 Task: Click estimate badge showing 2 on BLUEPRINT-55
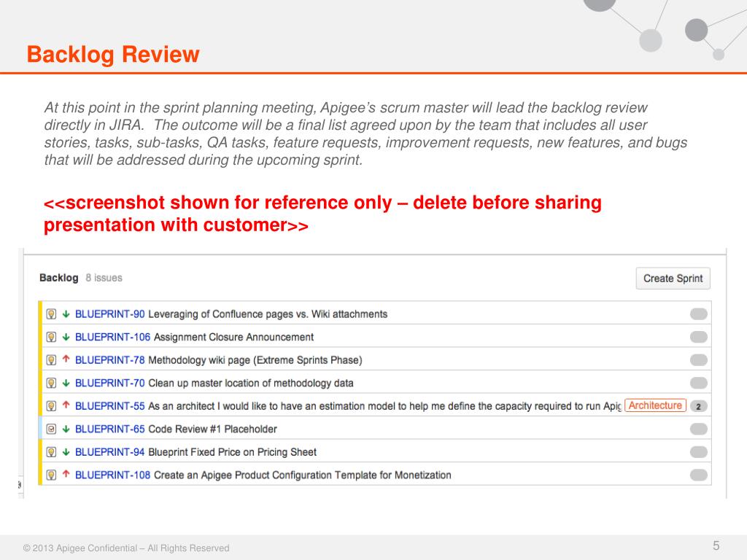[x=698, y=407]
